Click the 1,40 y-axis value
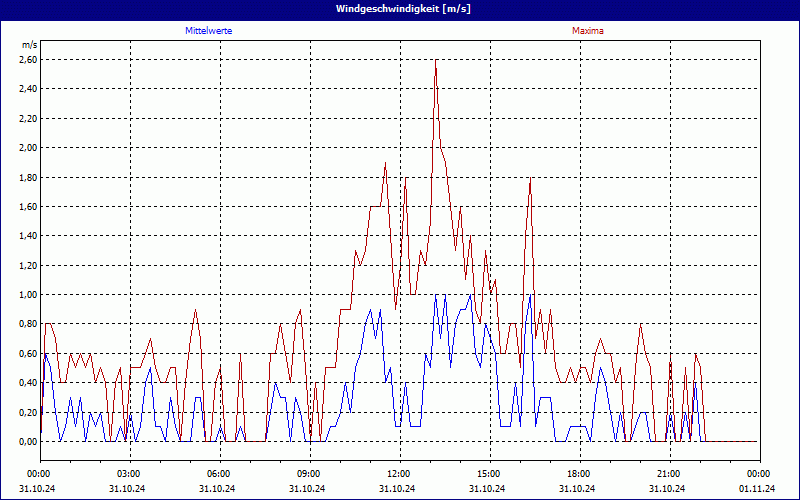The image size is (800, 500). pos(29,236)
